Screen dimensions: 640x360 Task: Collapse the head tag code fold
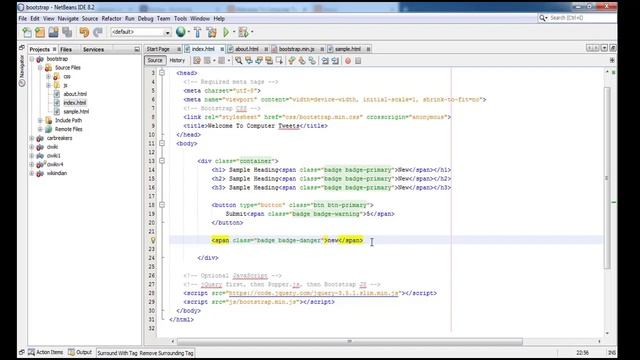click(162, 73)
